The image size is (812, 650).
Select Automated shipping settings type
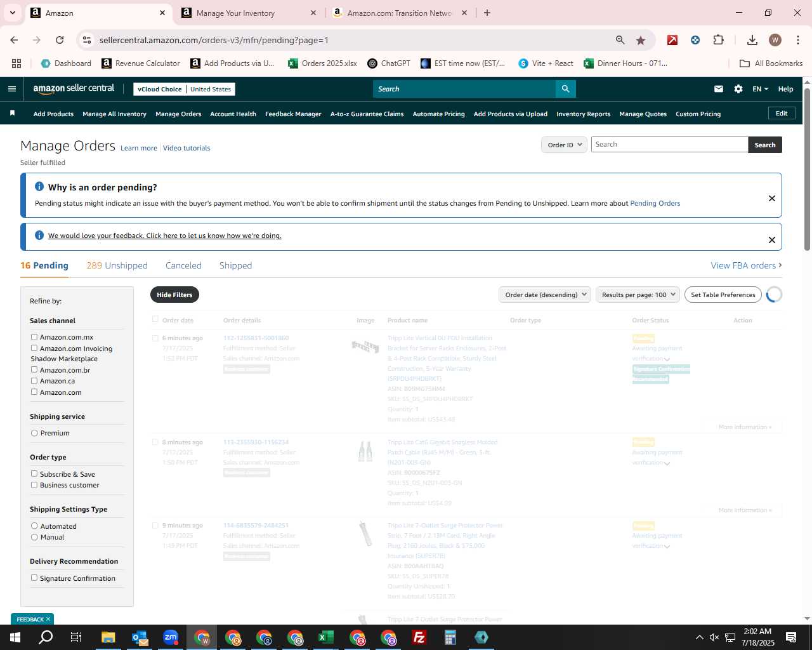tap(34, 526)
